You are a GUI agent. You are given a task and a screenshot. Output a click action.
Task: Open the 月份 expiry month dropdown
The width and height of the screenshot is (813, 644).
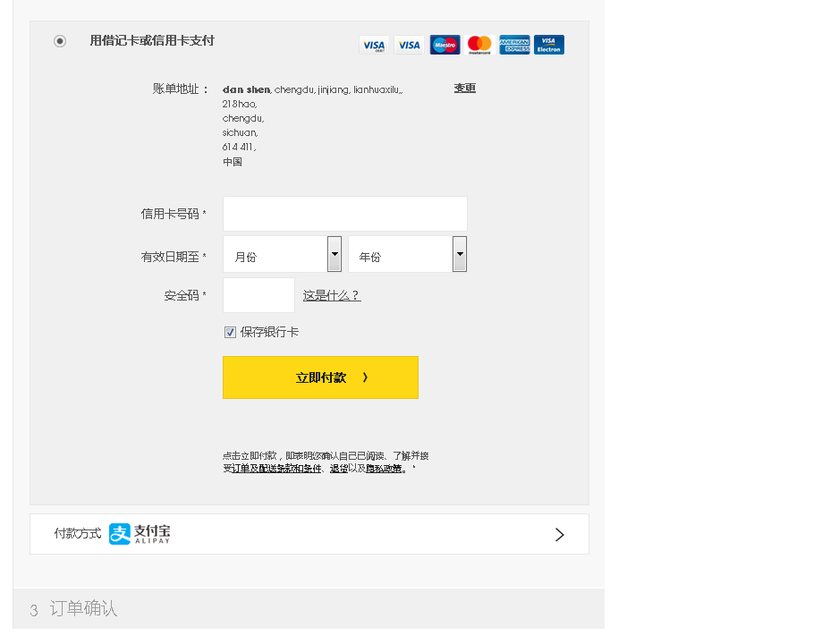282,255
